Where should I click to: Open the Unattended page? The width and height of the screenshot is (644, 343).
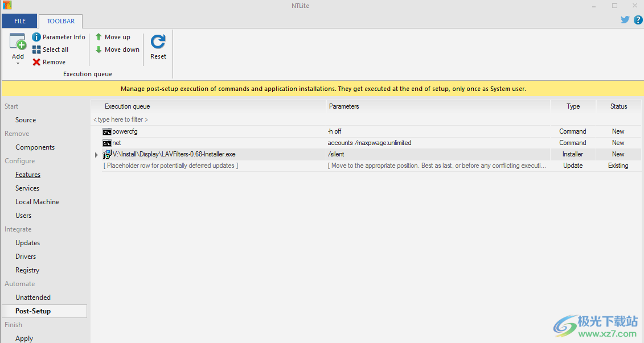(x=33, y=297)
